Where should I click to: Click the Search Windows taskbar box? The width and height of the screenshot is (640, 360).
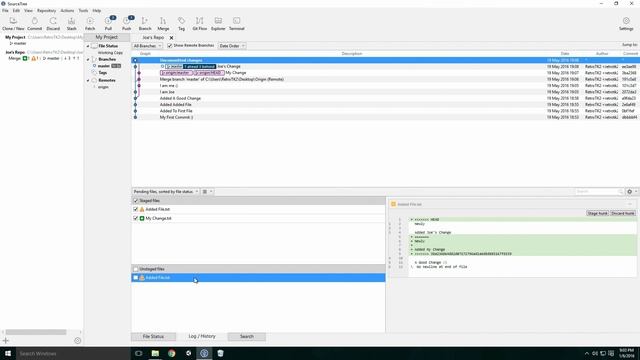pyautogui.click(x=73, y=353)
